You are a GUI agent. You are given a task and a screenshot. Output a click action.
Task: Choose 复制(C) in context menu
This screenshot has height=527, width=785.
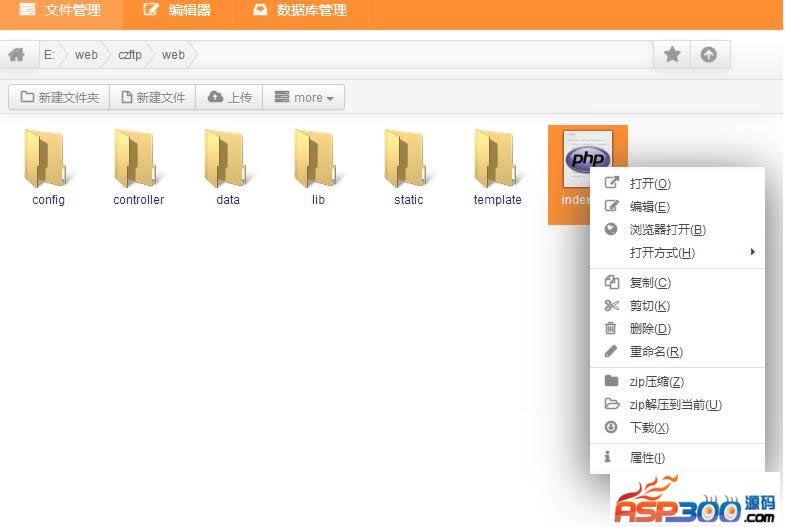677,282
